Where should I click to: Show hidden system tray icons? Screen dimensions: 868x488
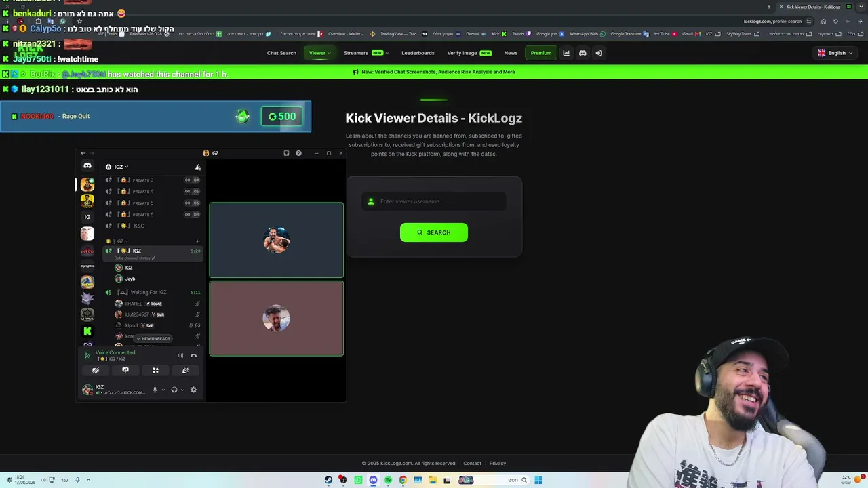point(88,480)
